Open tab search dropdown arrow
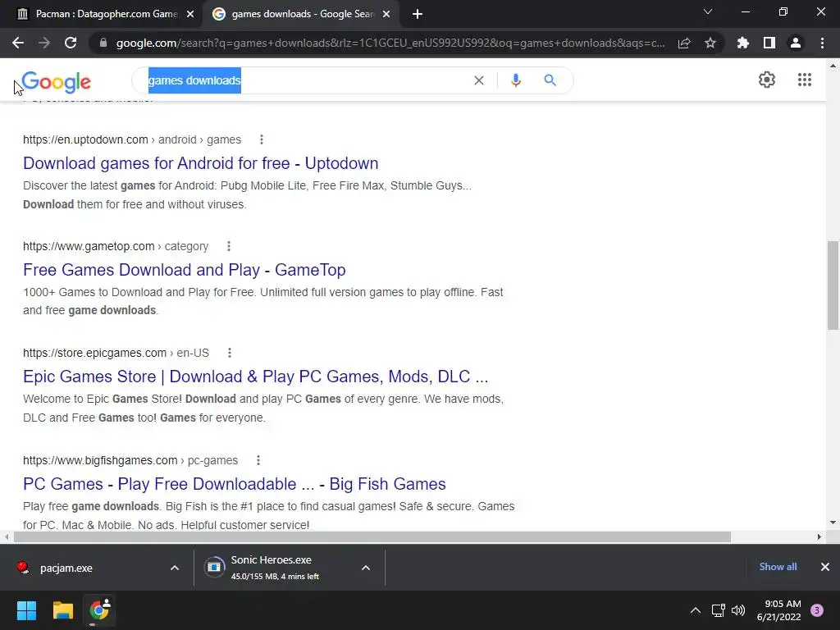 pyautogui.click(x=708, y=11)
